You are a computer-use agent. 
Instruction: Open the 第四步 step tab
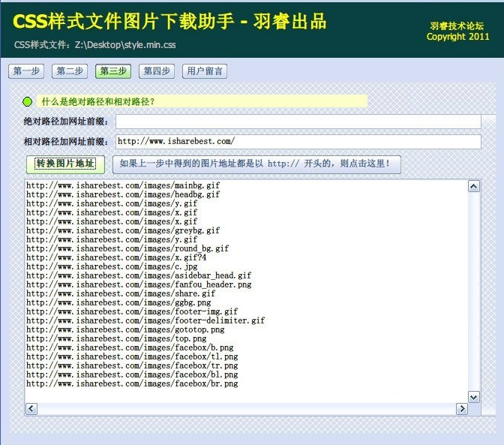(x=157, y=71)
